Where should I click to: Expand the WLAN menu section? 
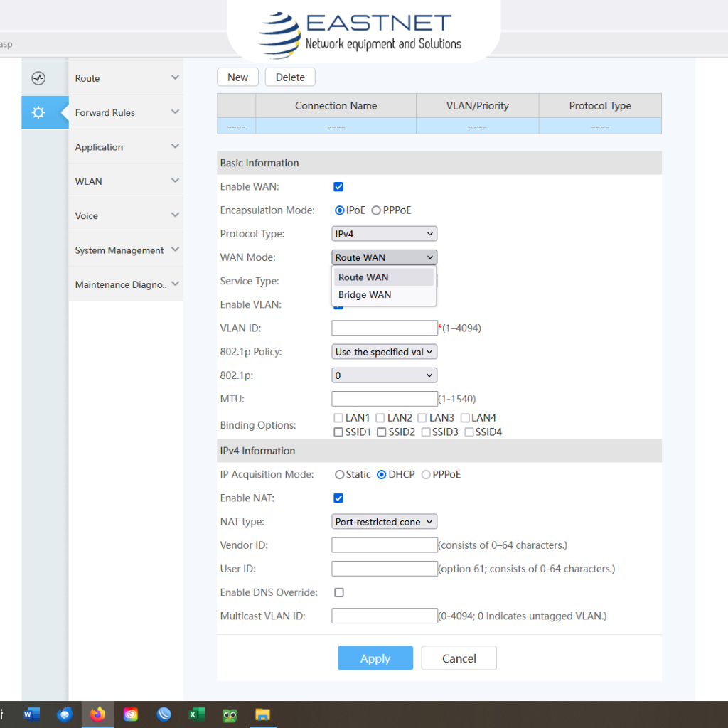point(126,181)
